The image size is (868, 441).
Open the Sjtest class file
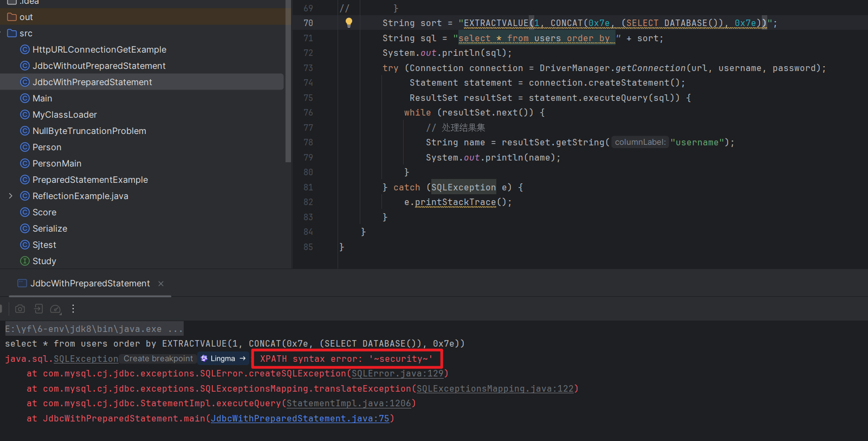(44, 245)
